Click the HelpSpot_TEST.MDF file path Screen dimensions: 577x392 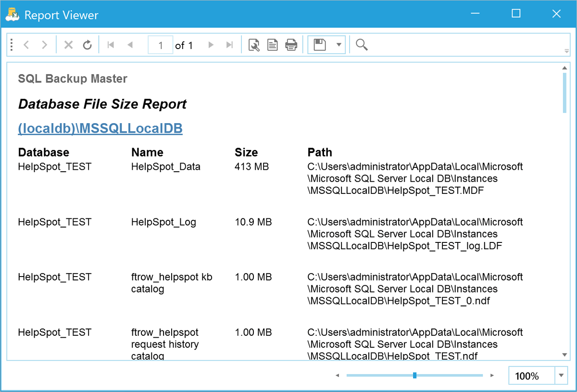415,178
